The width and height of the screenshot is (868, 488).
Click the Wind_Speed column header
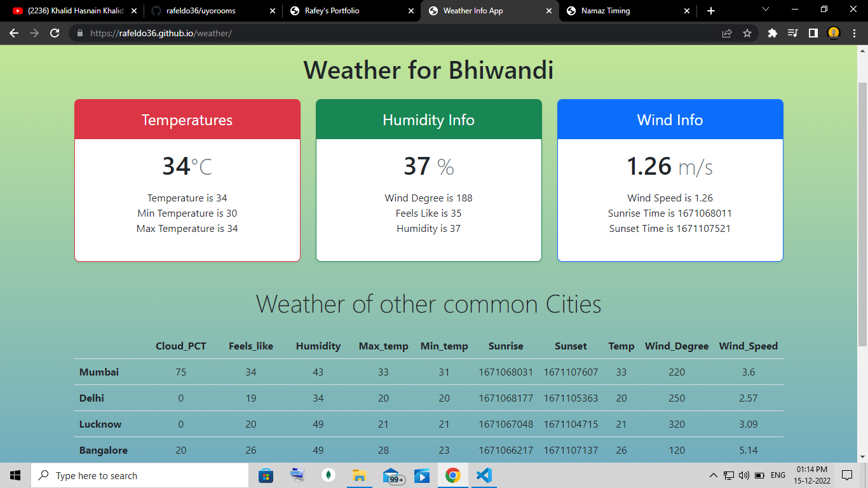749,346
